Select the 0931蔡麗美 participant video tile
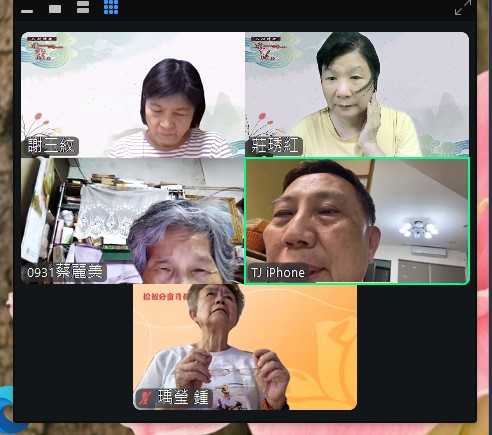 pos(133,221)
